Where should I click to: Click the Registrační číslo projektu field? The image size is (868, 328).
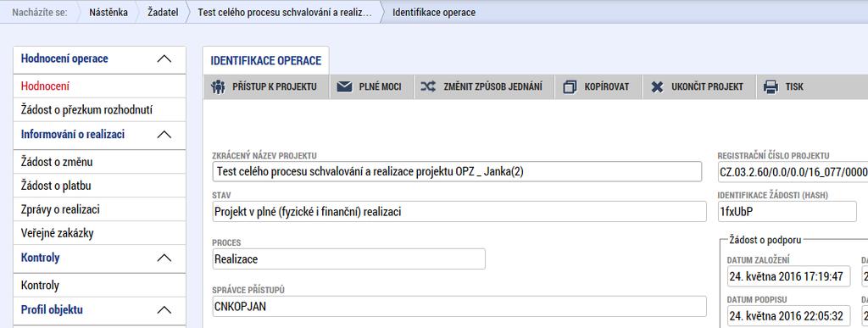(x=793, y=172)
